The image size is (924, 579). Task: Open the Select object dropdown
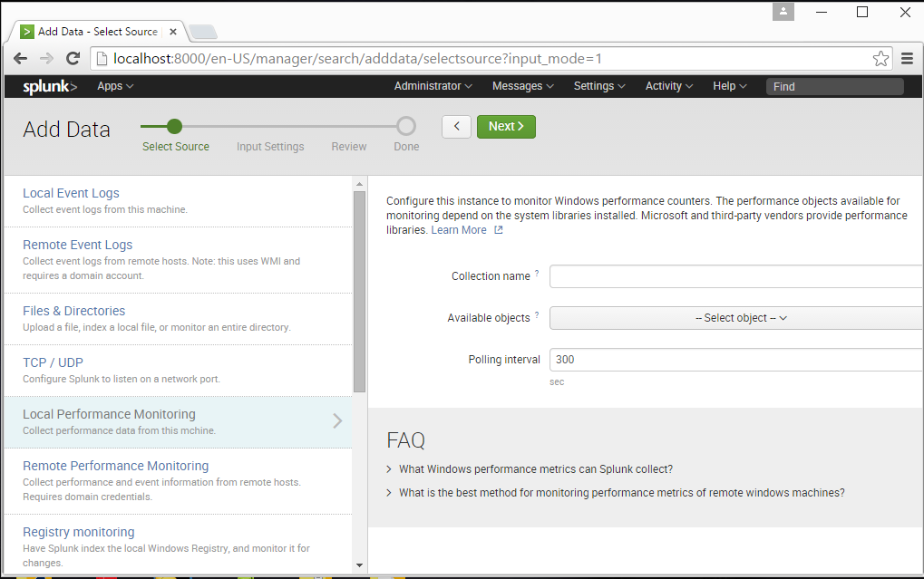coord(736,318)
